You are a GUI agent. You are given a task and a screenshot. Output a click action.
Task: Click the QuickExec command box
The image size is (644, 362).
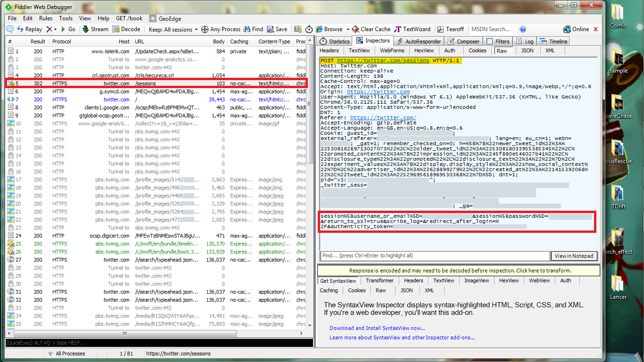[159, 343]
